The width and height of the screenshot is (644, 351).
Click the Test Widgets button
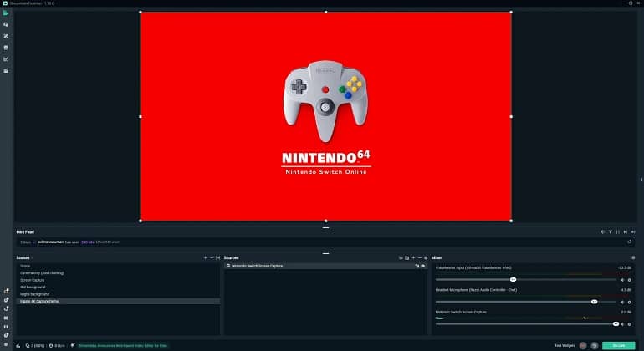tap(565, 346)
